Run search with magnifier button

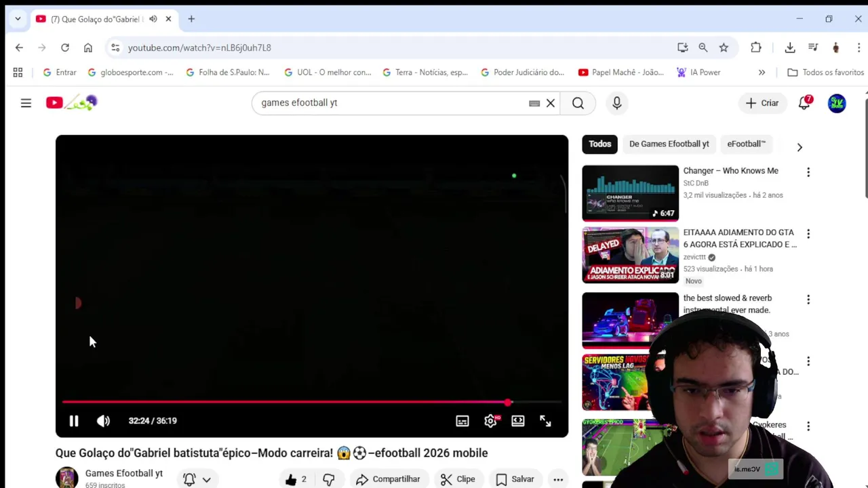(x=578, y=103)
